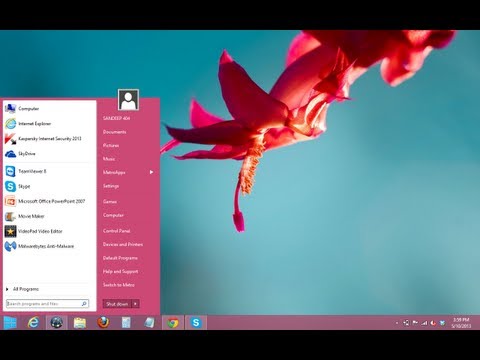The image size is (480, 360).
Task: Click the SkyDrive cloud icon
Action: pyautogui.click(x=10, y=154)
